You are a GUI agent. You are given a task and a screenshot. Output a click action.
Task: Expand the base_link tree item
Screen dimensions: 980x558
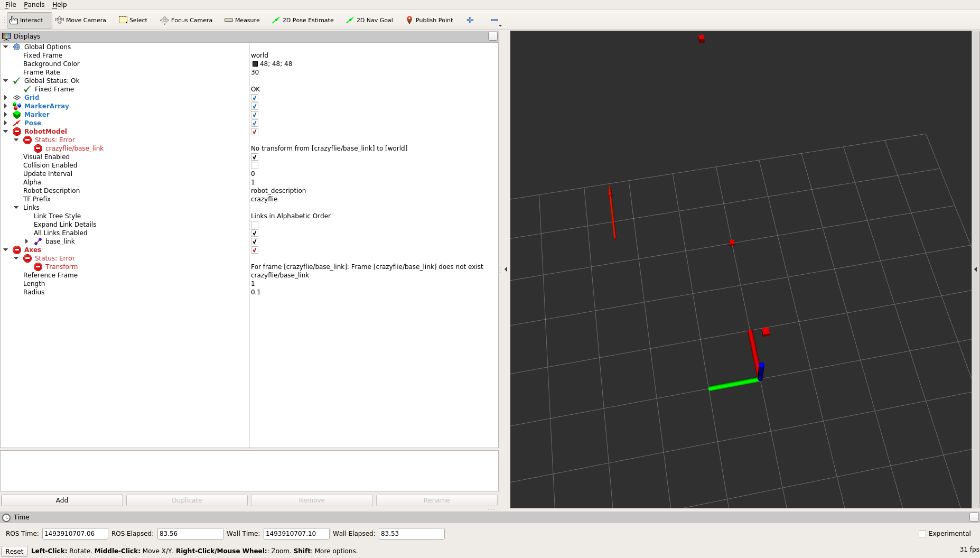coord(27,241)
